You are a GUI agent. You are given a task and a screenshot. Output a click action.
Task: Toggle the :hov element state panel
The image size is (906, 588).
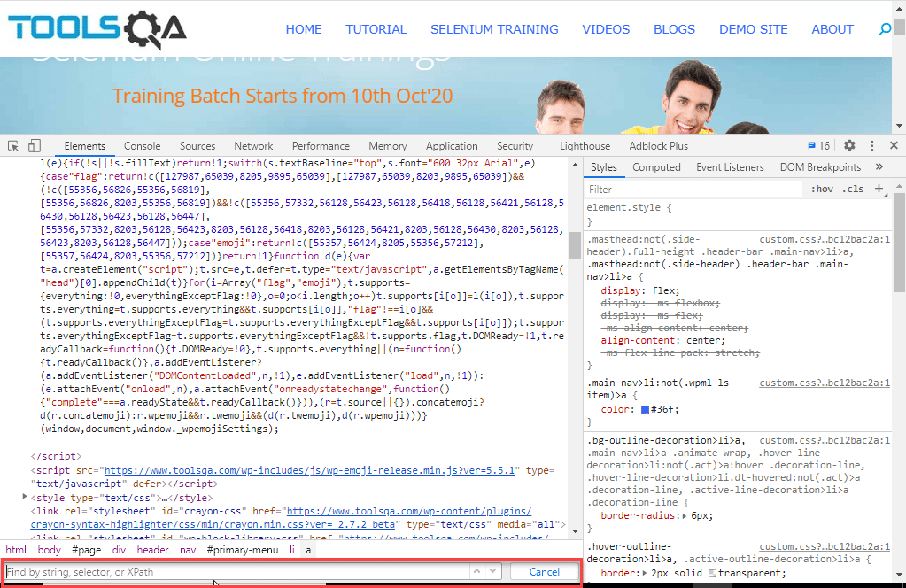(821, 189)
